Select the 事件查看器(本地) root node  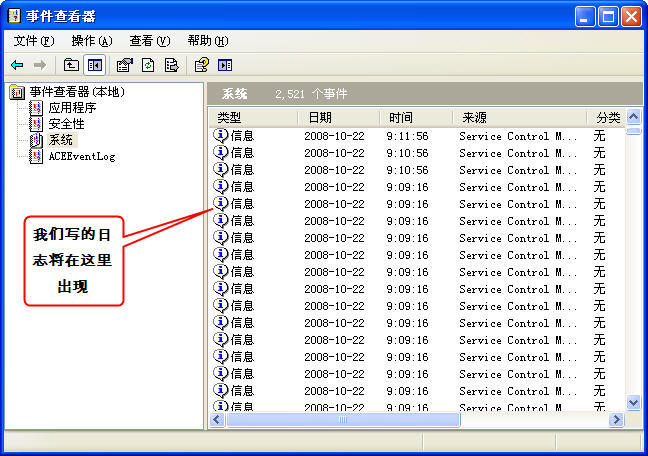coord(77,92)
